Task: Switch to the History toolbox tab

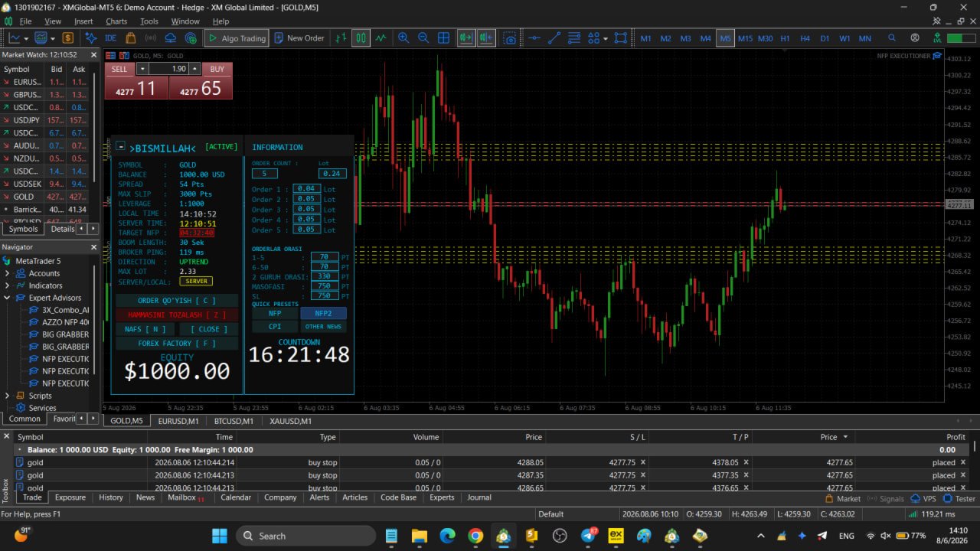Action: click(x=110, y=497)
